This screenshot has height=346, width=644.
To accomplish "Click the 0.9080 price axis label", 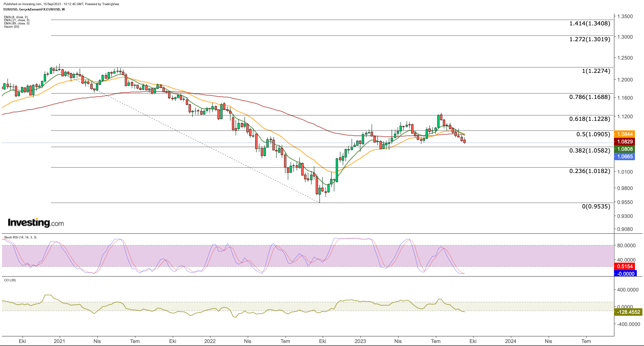I will click(625, 229).
